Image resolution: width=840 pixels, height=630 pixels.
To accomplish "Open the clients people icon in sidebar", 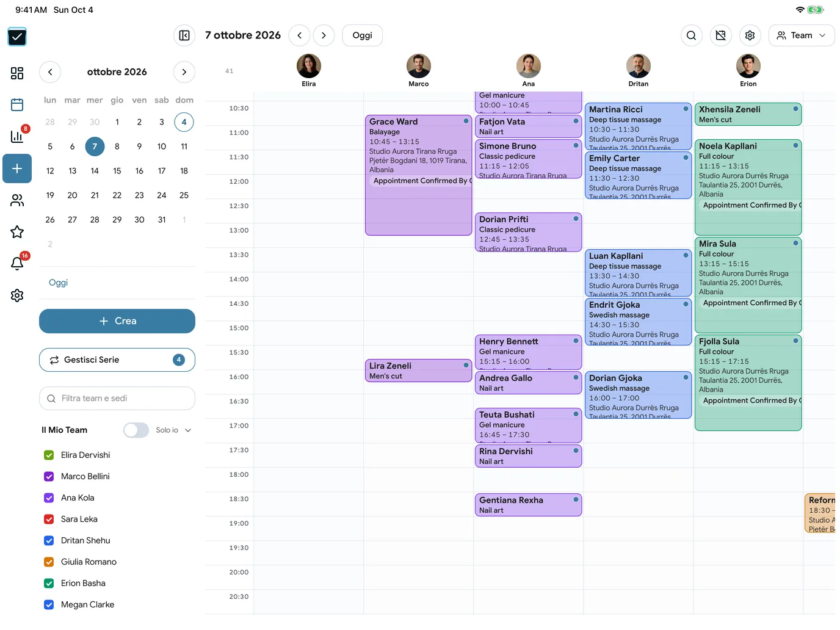I will click(x=17, y=200).
